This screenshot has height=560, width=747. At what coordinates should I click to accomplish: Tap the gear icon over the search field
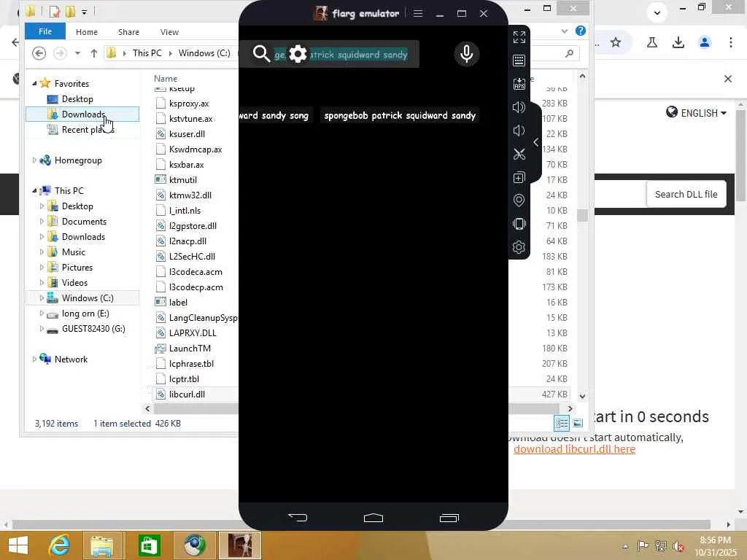[298, 54]
